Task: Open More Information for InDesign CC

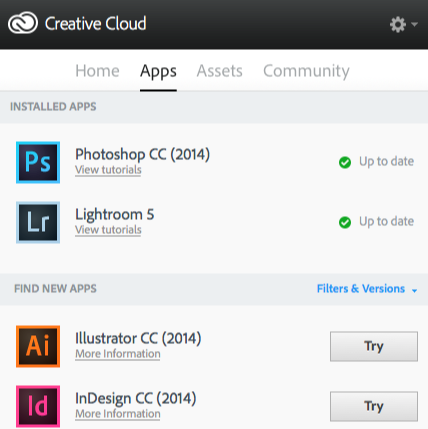Action: (x=118, y=414)
